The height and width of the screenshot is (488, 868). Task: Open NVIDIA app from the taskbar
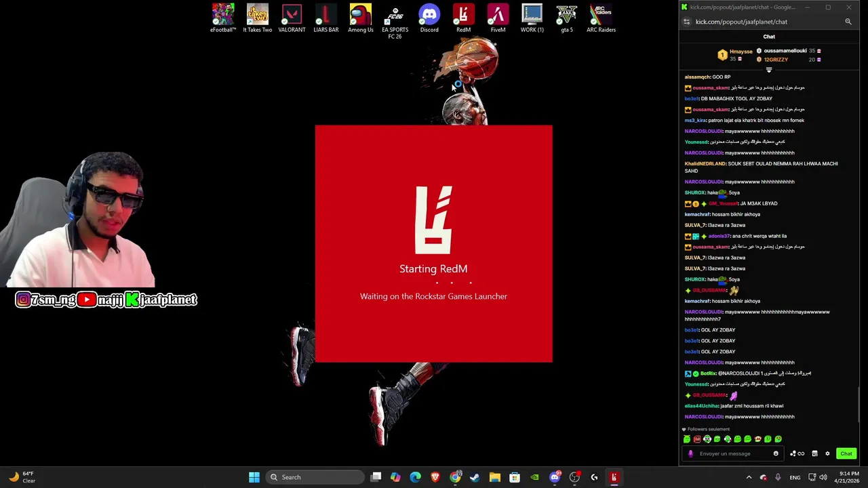coord(535,477)
